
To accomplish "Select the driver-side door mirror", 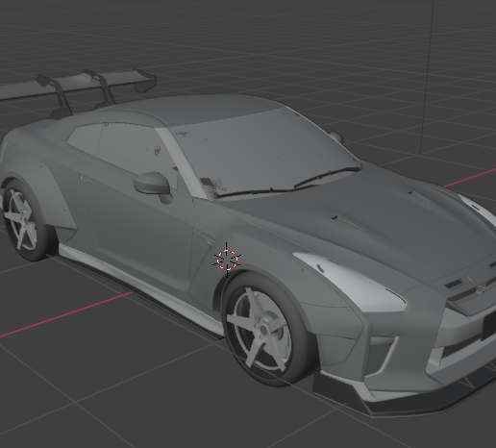I will click(x=153, y=187).
